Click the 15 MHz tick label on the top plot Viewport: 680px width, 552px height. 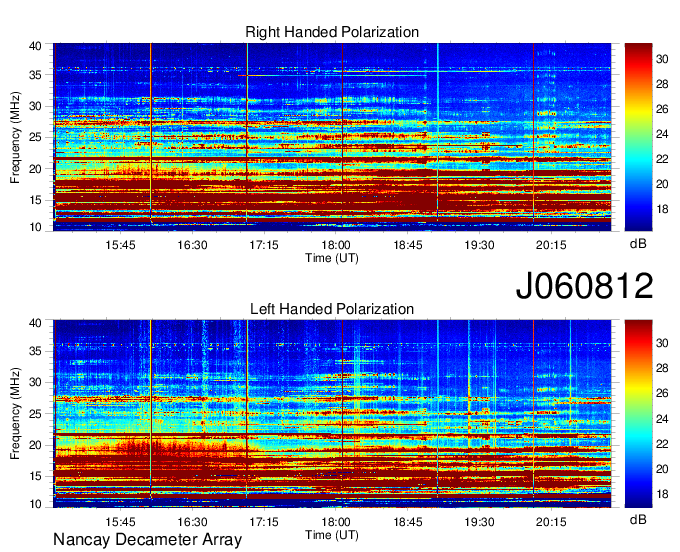36,200
